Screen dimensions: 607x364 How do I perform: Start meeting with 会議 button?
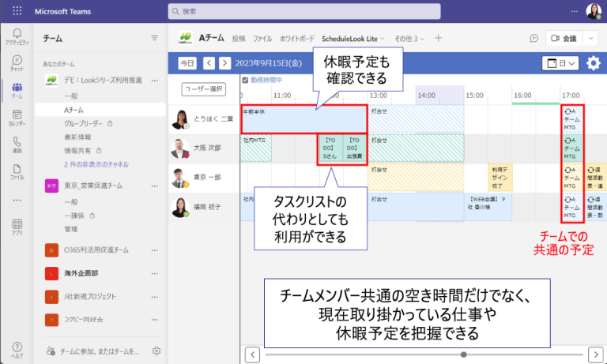click(564, 39)
